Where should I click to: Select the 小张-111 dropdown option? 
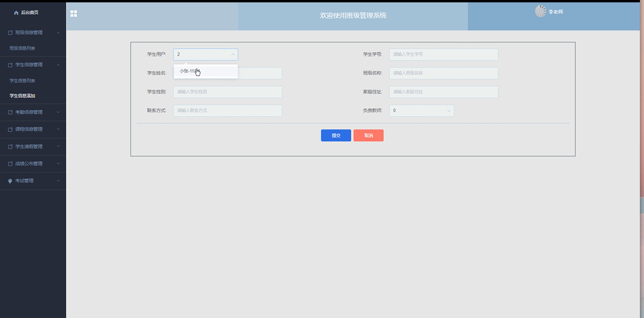(205, 71)
